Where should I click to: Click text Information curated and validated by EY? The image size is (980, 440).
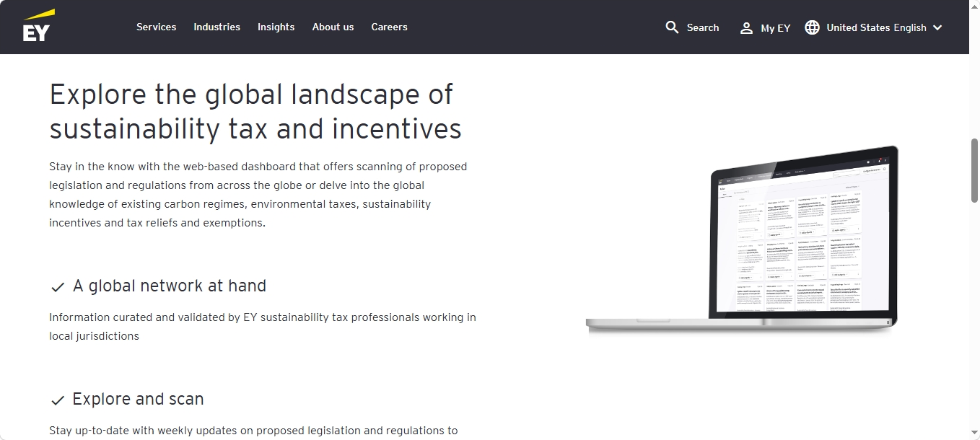(263, 326)
